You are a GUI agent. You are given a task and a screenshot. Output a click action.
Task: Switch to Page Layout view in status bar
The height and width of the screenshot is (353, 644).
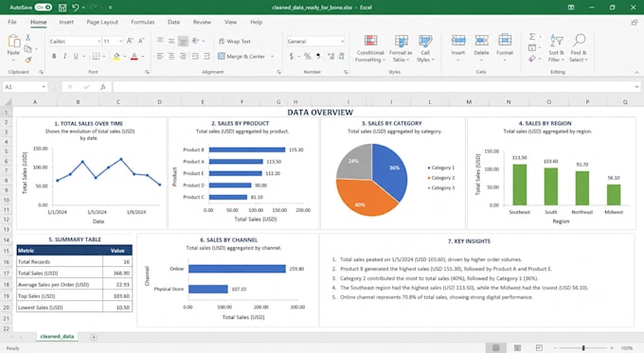click(517, 348)
